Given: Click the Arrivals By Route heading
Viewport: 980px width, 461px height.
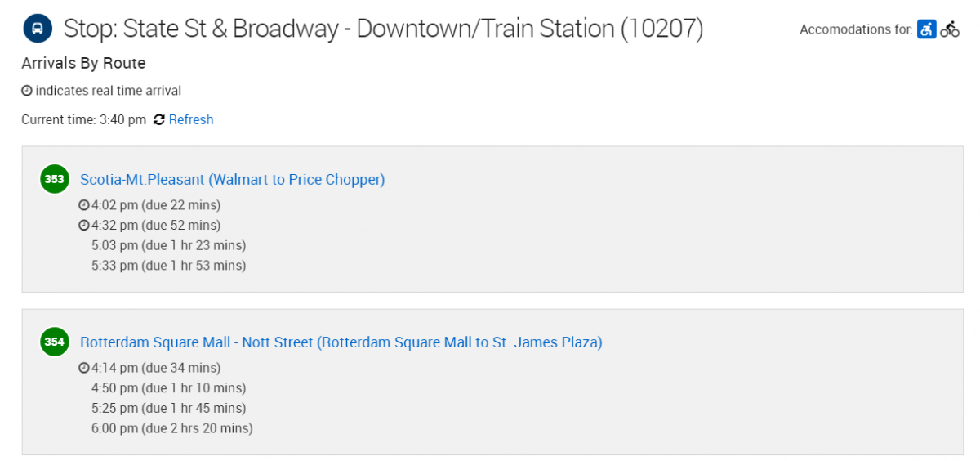Looking at the screenshot, I should [83, 63].
